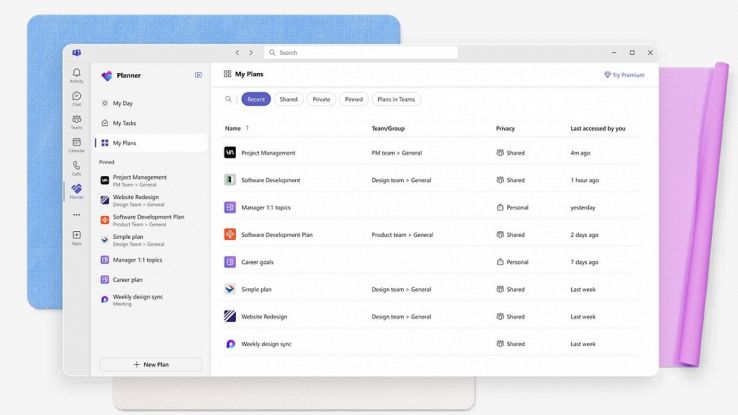Select the Private filter tab
The height and width of the screenshot is (415, 738).
[x=321, y=99]
